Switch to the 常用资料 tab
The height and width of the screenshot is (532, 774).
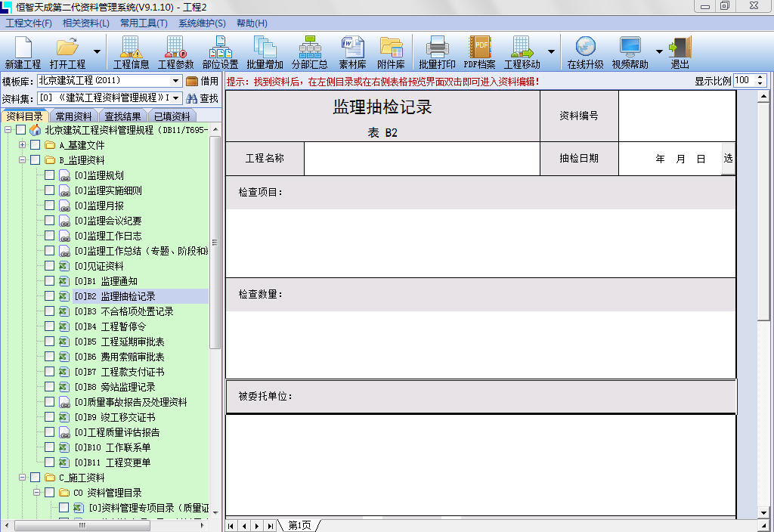(x=73, y=116)
